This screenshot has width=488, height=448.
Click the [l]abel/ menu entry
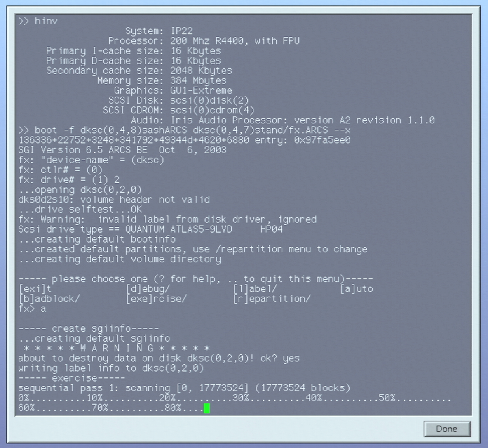coord(255,289)
